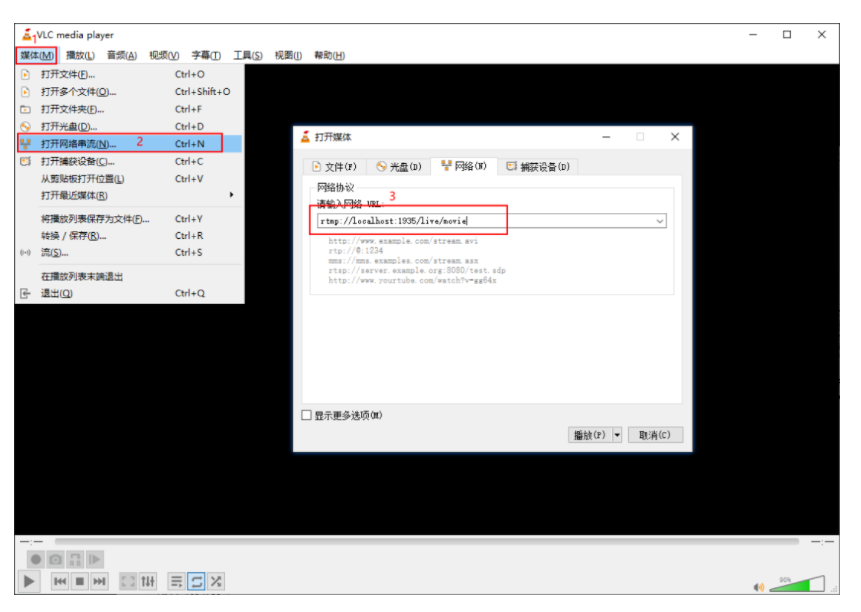
Task: Choose 打开光盘(D)... menu entry
Action: pos(130,126)
